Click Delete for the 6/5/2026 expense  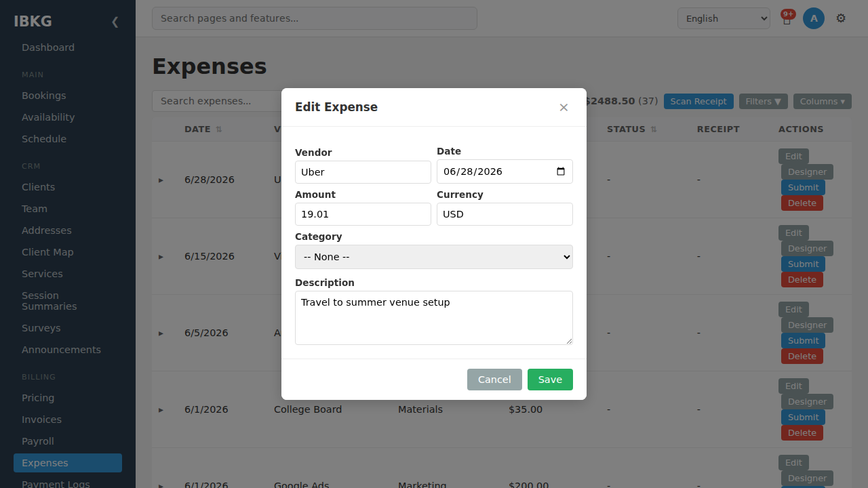pos(802,357)
